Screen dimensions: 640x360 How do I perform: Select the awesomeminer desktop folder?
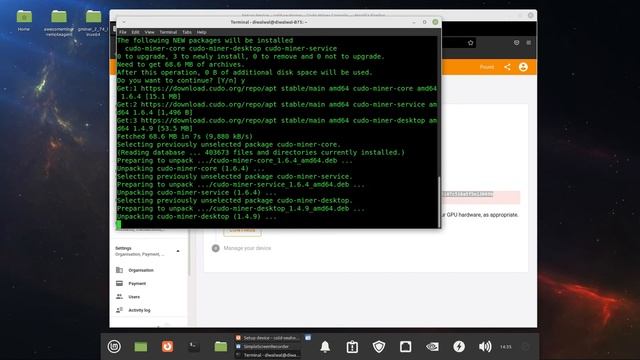tap(59, 23)
